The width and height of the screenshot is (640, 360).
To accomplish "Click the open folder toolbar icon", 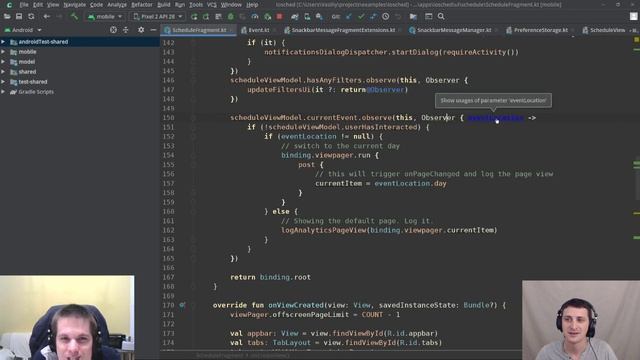I will (x=7, y=17).
